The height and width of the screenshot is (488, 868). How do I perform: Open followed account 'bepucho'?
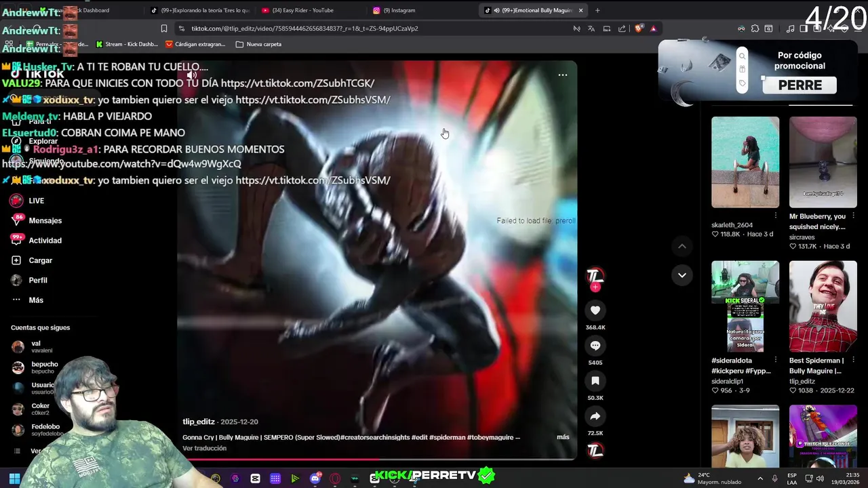[x=35, y=367]
